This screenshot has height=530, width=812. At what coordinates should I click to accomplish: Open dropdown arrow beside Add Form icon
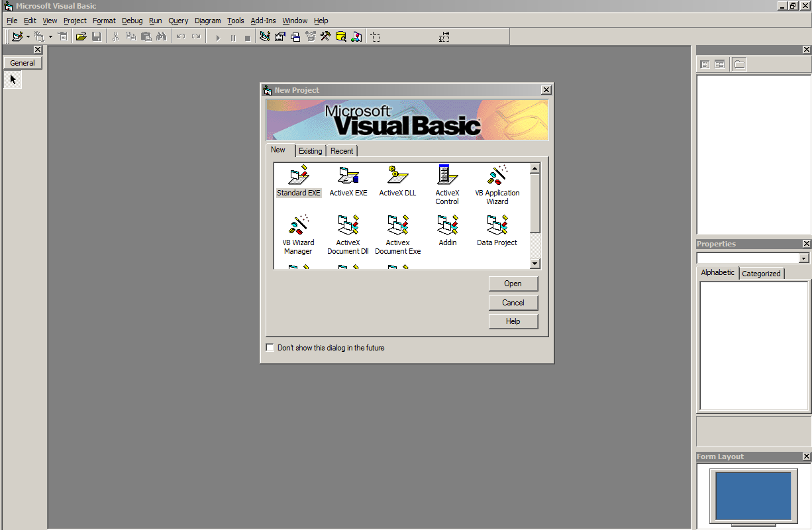(x=50, y=37)
